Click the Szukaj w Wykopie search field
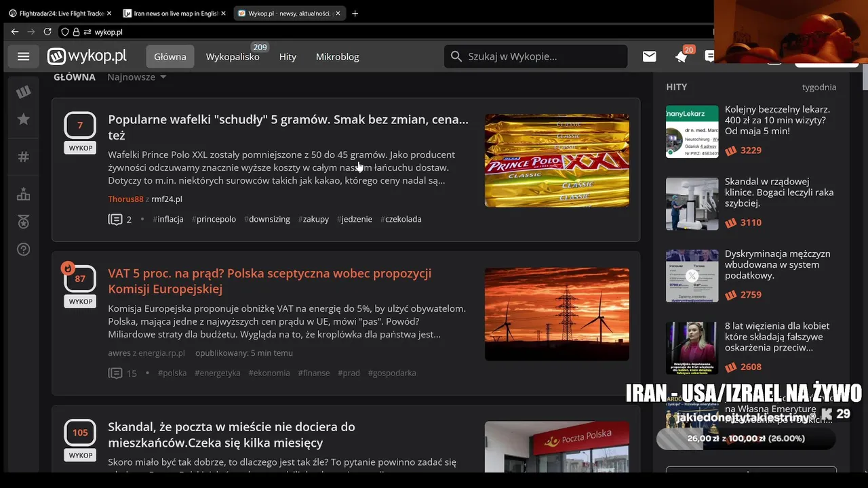The height and width of the screenshot is (488, 868). pyautogui.click(x=536, y=56)
